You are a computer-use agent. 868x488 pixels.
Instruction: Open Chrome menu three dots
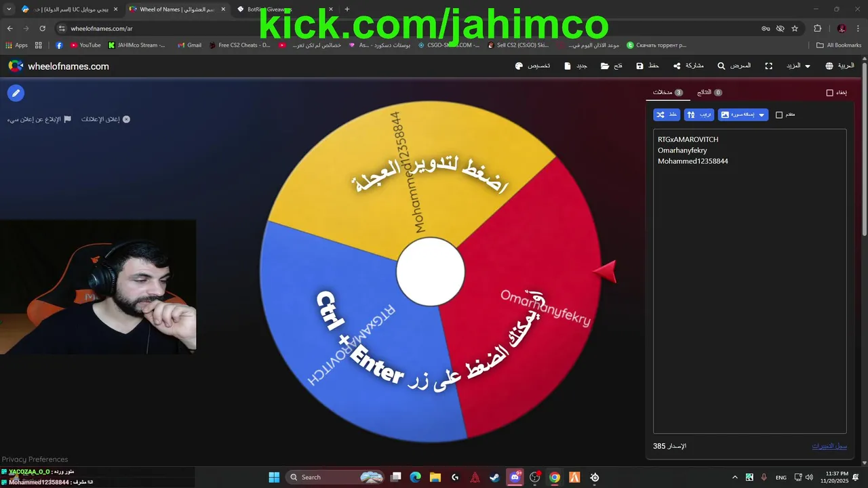coord(859,28)
